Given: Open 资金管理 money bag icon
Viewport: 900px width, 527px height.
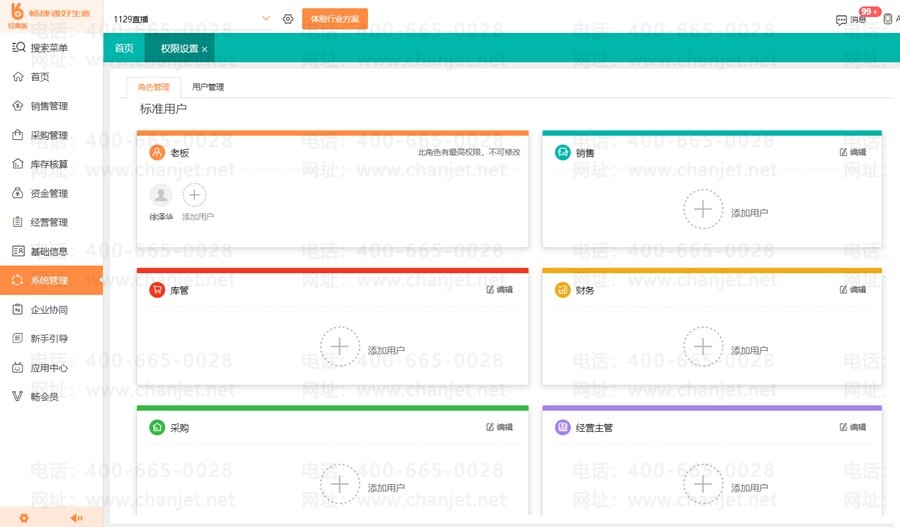Looking at the screenshot, I should coord(18,193).
